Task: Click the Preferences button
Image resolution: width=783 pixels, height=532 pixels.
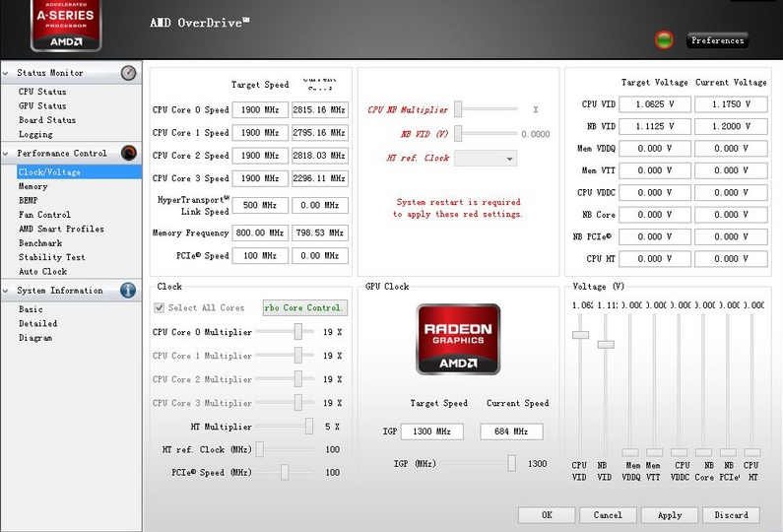Action: (718, 40)
